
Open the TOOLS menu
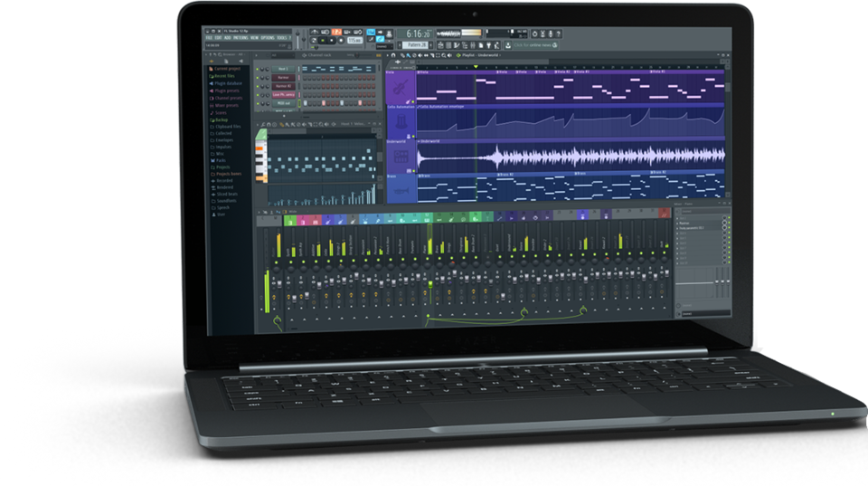(282, 38)
